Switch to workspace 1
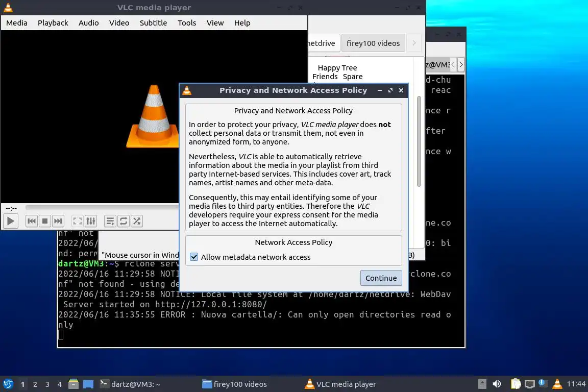This screenshot has width=588, height=392. [23, 384]
